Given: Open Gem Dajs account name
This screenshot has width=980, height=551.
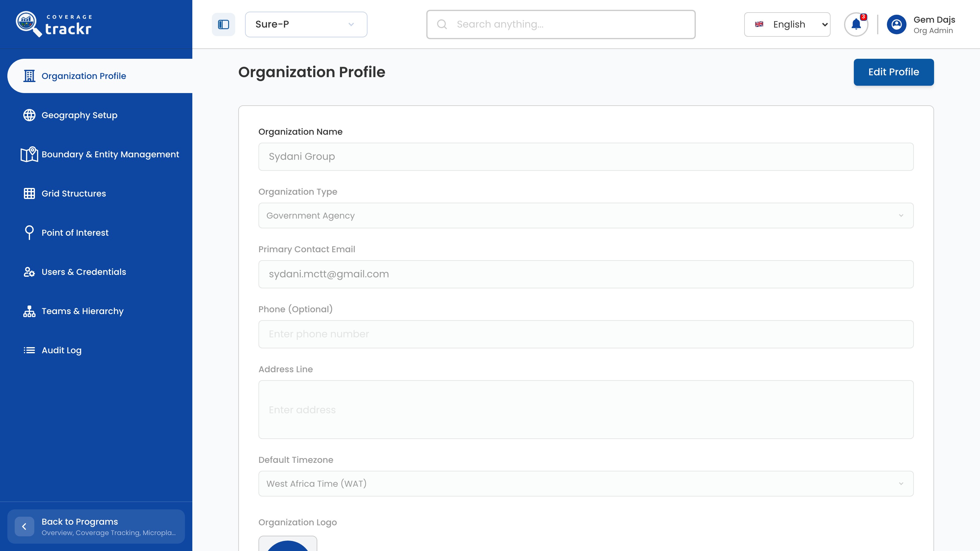Looking at the screenshot, I should (934, 20).
